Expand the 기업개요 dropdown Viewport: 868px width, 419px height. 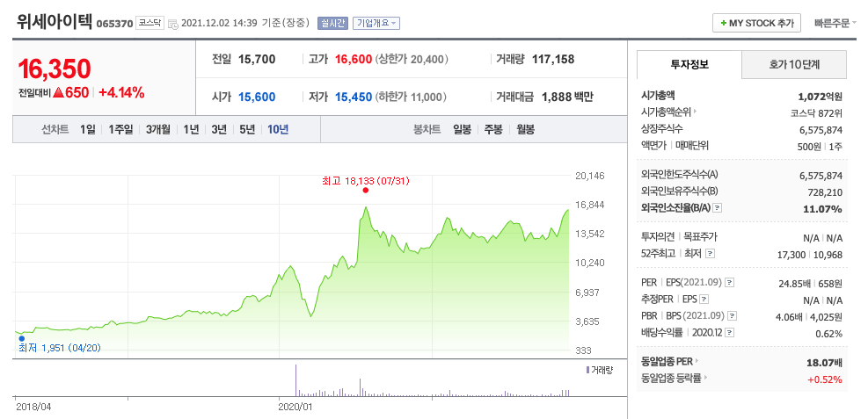(376, 23)
